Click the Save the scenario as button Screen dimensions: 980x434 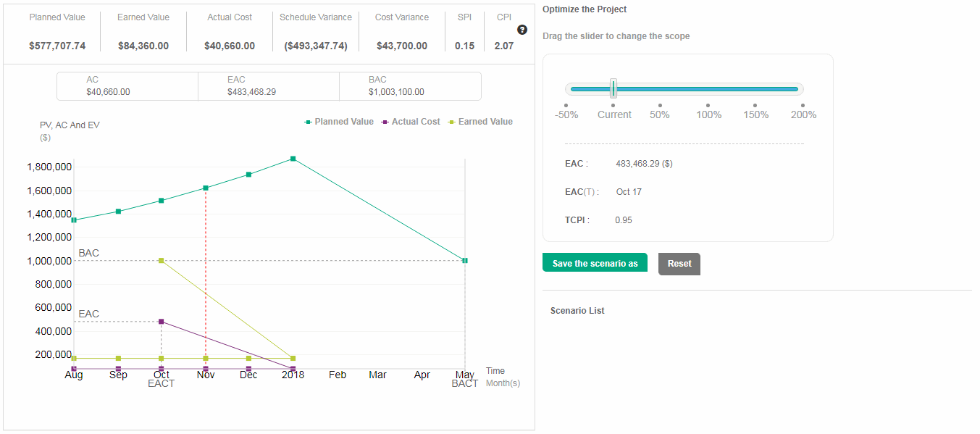595,263
